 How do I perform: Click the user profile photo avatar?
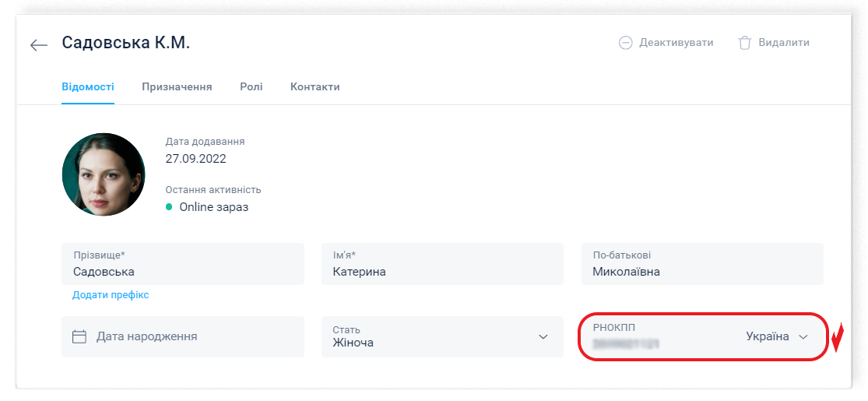click(x=104, y=174)
